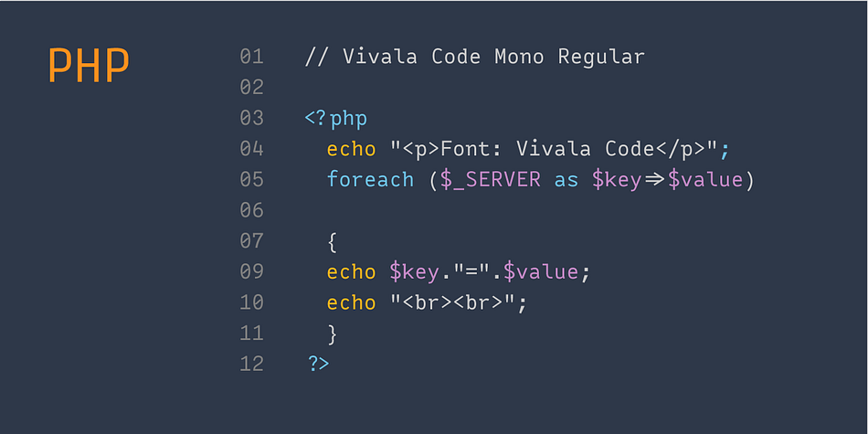
Task: Click the closing curly brace
Action: click(333, 333)
